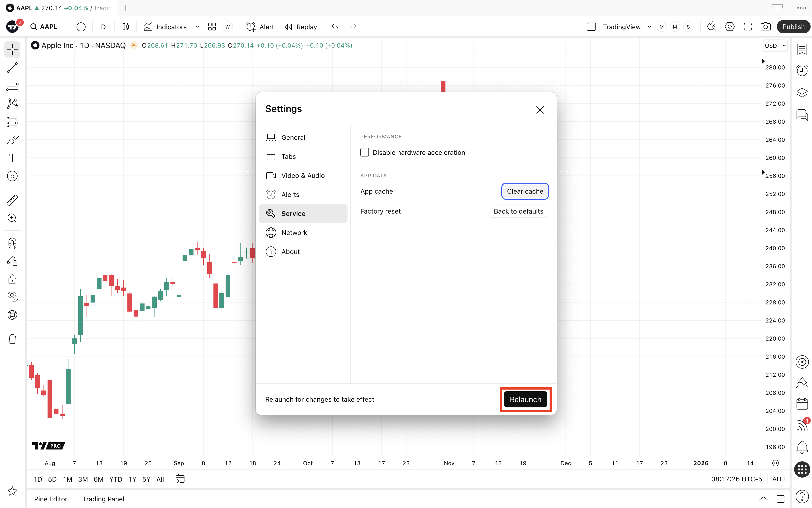Click the ruler measure tool

[12, 200]
